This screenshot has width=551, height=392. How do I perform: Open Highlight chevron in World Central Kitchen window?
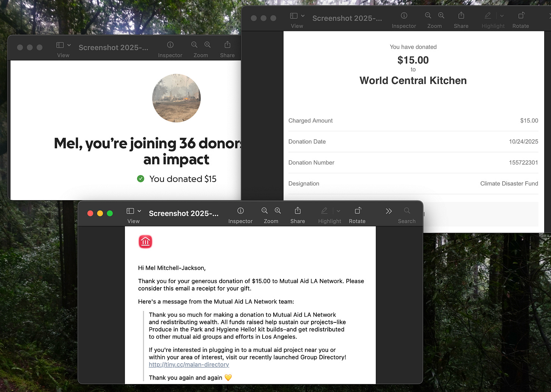tap(502, 16)
